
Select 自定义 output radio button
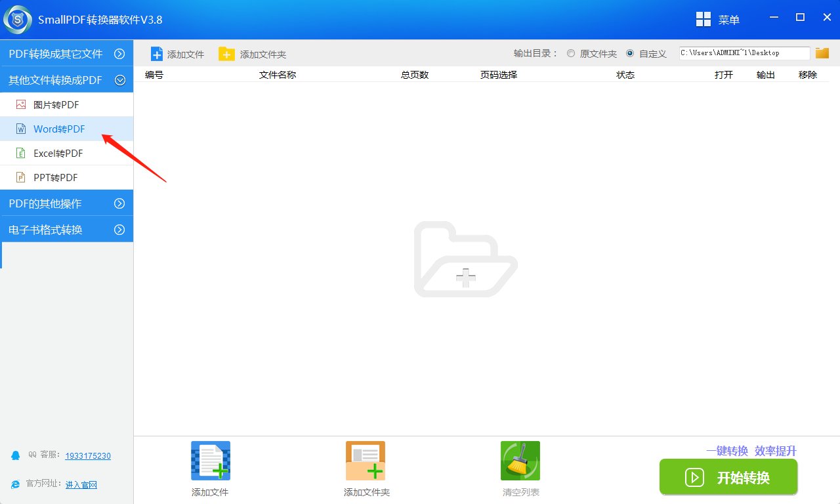coord(630,53)
